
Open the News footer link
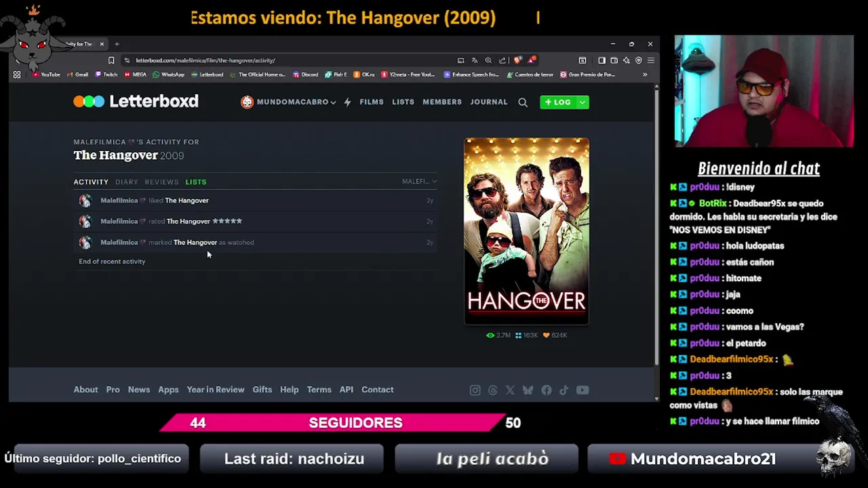click(139, 390)
